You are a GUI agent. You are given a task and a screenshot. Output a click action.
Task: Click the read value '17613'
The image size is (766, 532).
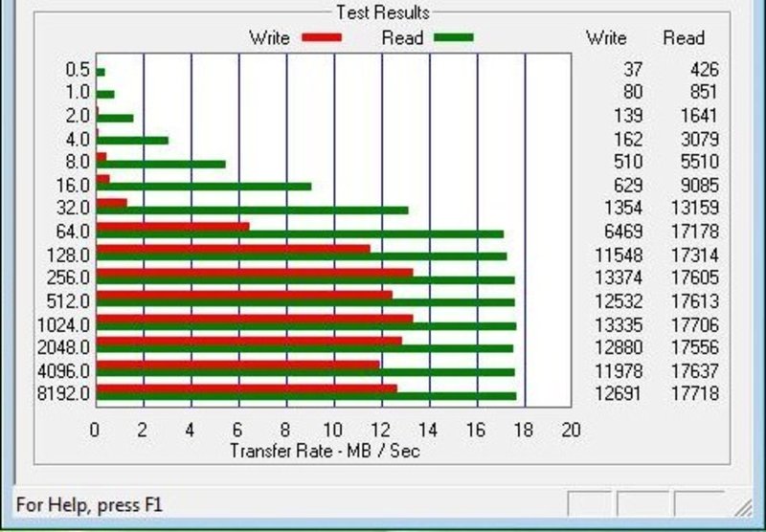click(x=695, y=301)
